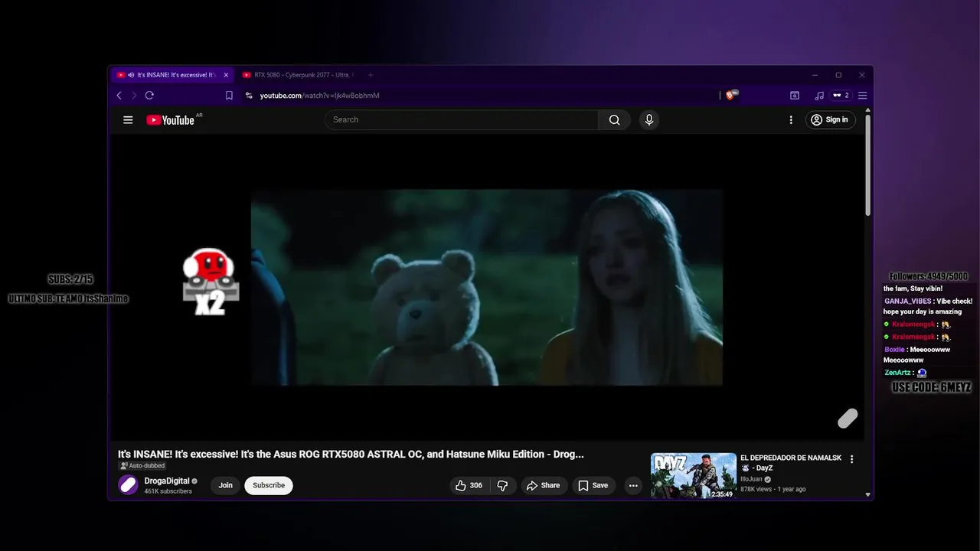Open the DayZ video thumbnail
Viewport: 980px width, 551px height.
point(694,476)
